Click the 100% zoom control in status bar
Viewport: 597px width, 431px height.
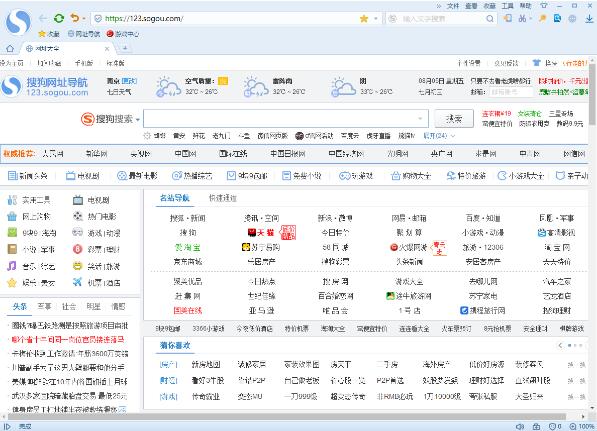tap(582, 426)
